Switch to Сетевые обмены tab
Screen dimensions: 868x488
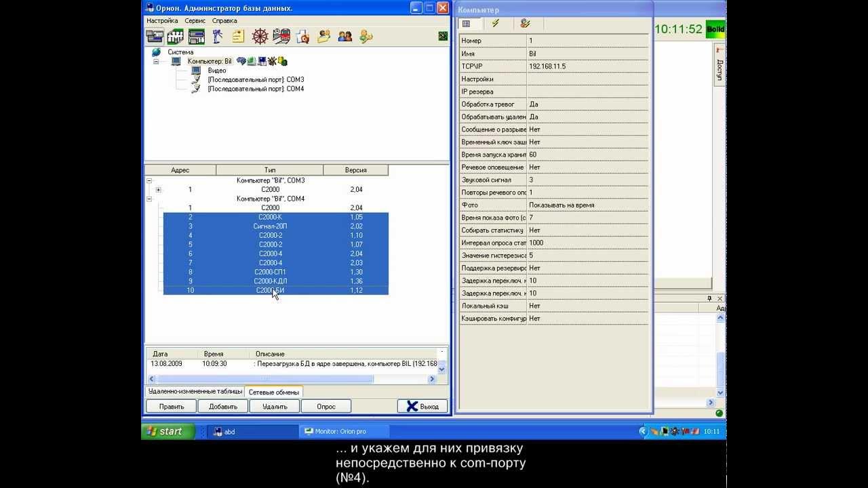pos(273,392)
